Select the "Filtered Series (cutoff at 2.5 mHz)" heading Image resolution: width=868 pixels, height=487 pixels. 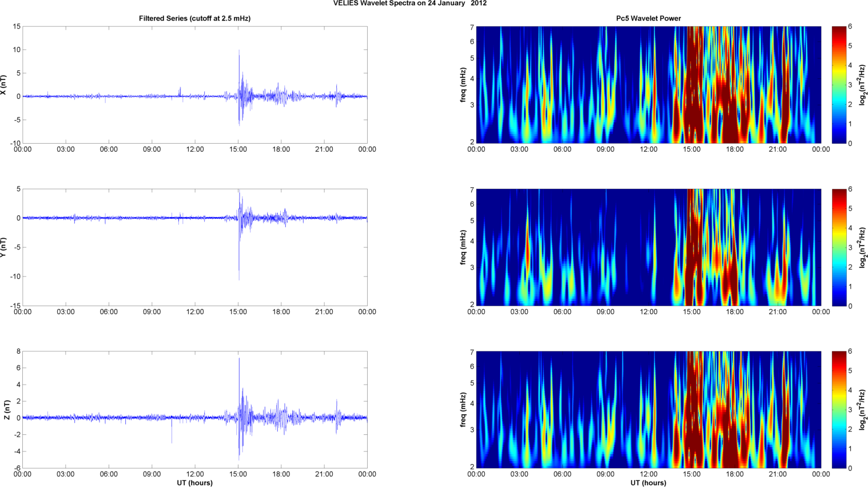point(194,18)
